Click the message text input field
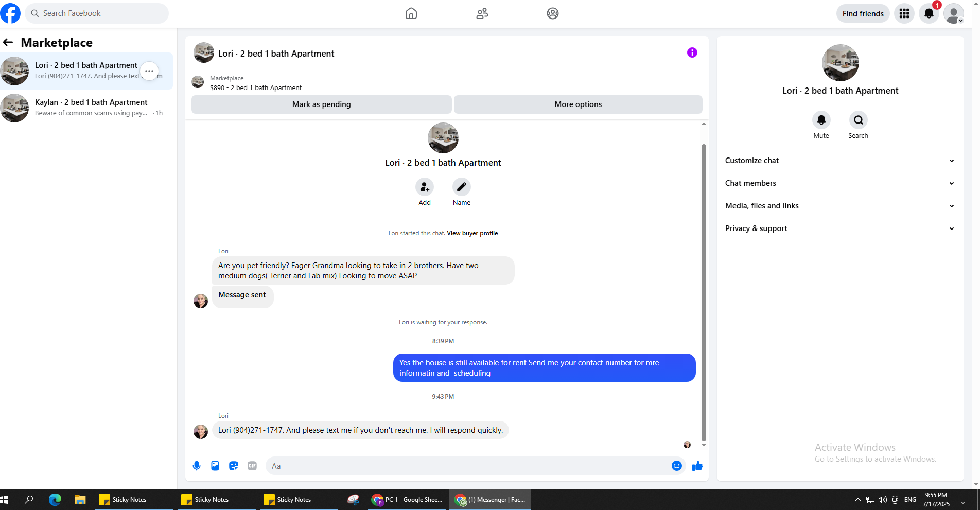Screen dimensions: 980x510 click(468, 466)
